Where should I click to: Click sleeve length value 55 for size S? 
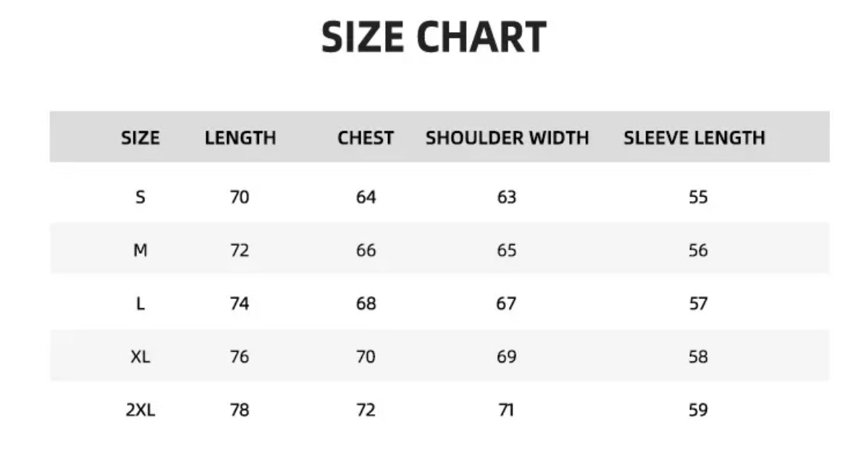pos(698,197)
